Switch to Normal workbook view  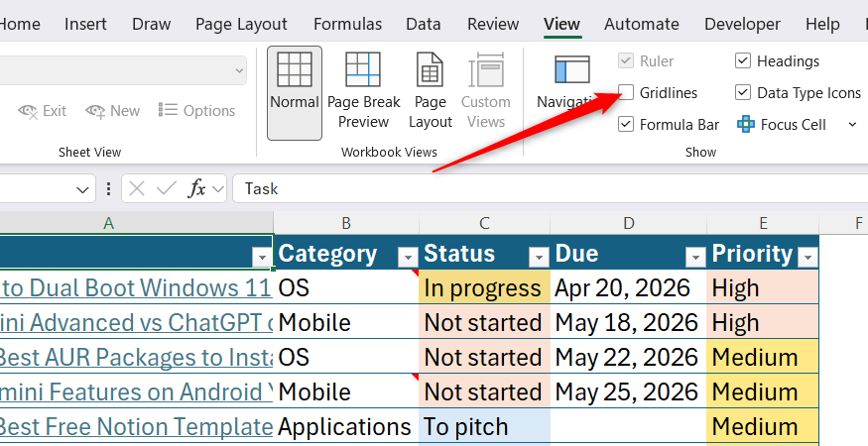(295, 93)
